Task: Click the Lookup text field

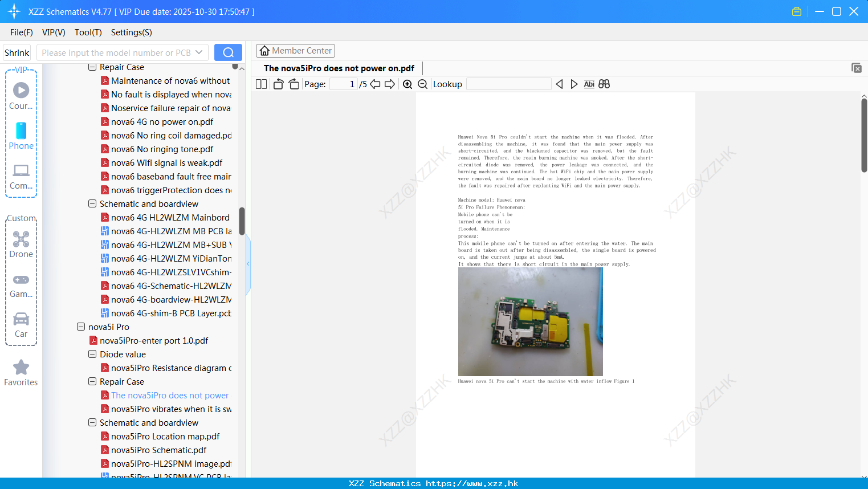Action: [x=508, y=84]
